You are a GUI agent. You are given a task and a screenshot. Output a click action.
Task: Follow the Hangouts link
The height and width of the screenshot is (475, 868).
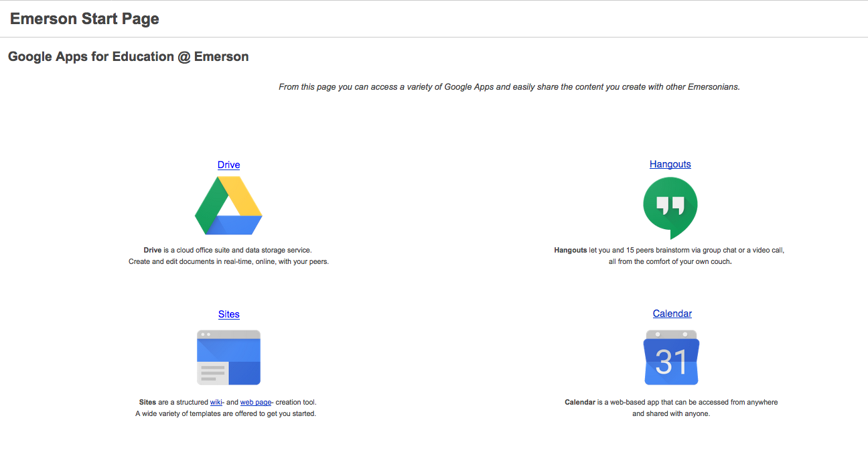tap(670, 164)
